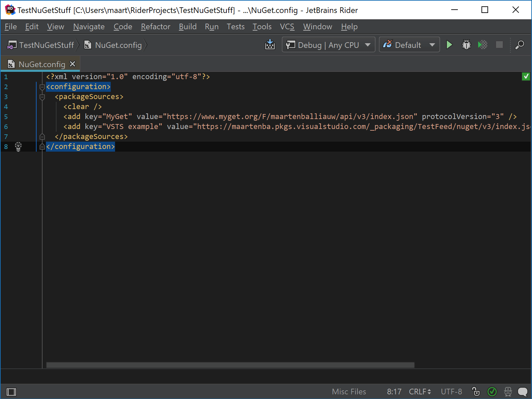This screenshot has height=399, width=532.
Task: Open the Default run configuration dropdown
Action: pos(409,45)
